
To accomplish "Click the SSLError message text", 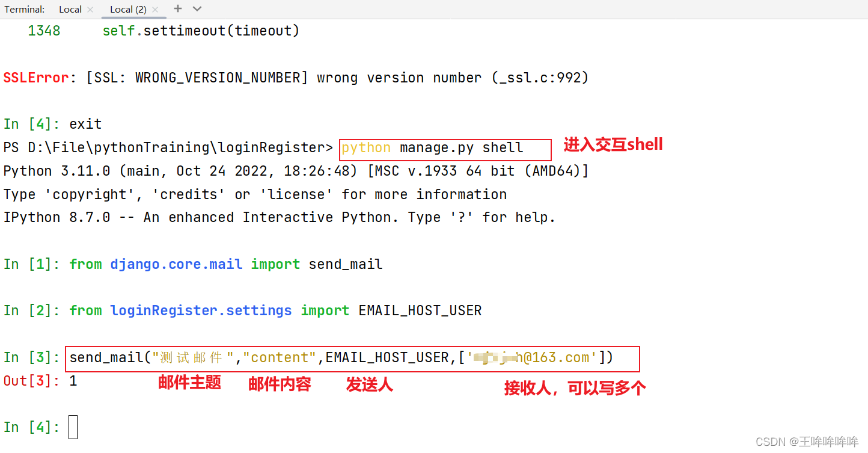I will [x=296, y=78].
